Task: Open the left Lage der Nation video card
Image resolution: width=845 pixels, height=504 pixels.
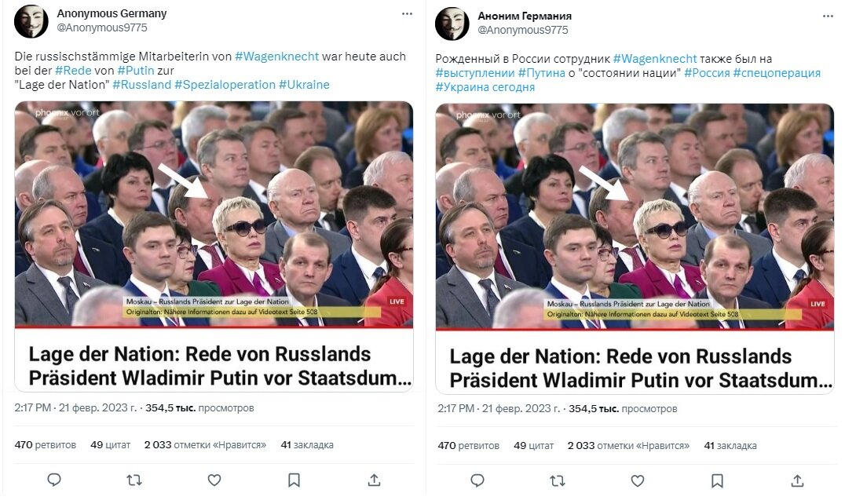Action: click(x=214, y=246)
